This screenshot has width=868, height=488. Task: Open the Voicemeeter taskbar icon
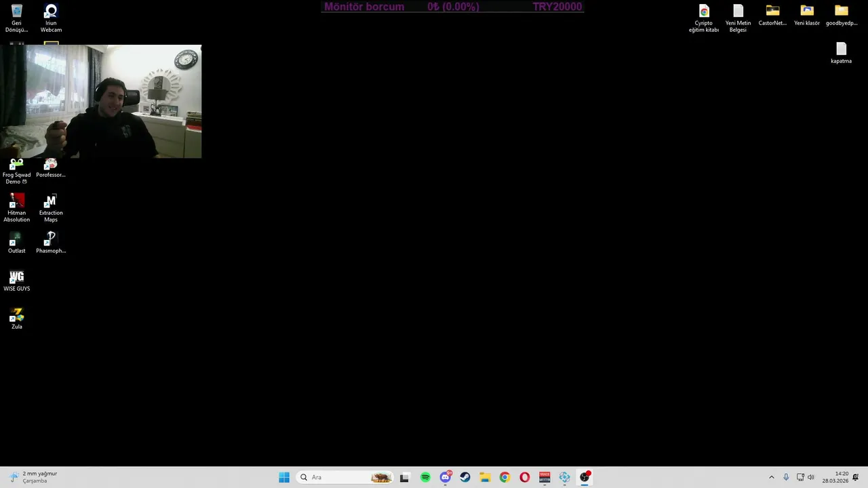[545, 477]
